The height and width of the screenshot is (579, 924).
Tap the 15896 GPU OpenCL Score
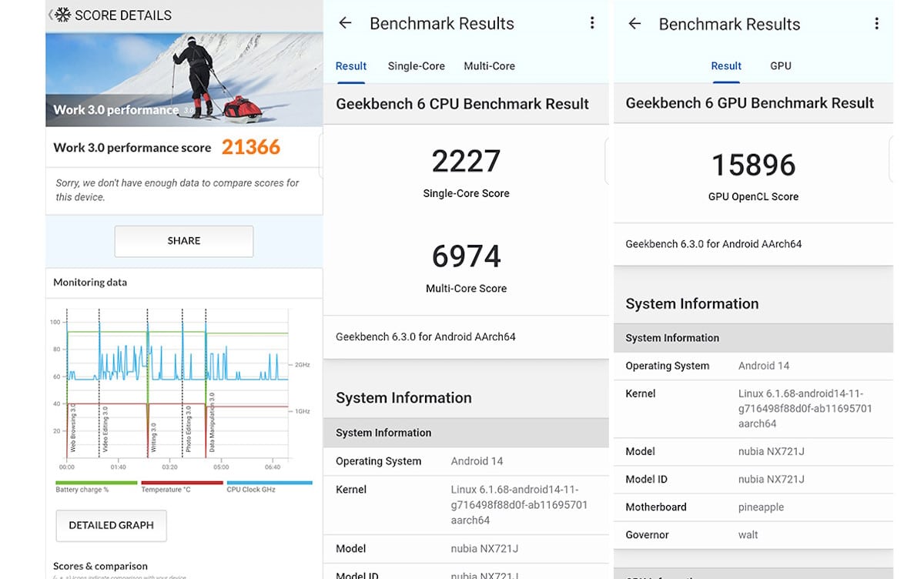point(753,165)
